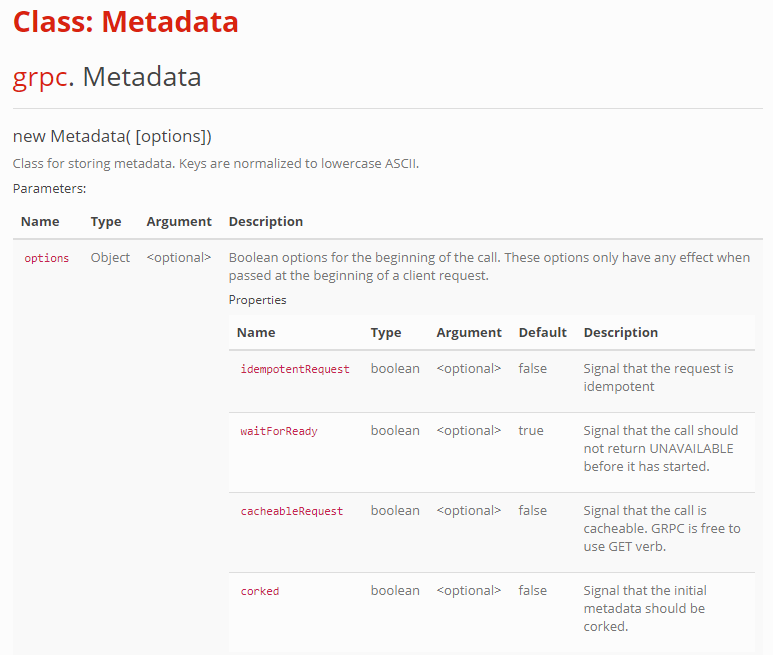Click the inner Description column header
The image size is (773, 655).
click(621, 333)
